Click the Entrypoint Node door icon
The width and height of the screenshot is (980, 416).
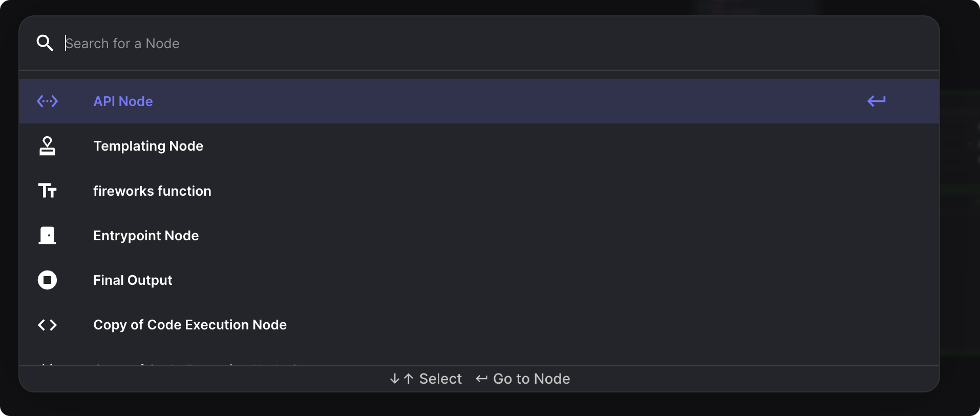(47, 236)
